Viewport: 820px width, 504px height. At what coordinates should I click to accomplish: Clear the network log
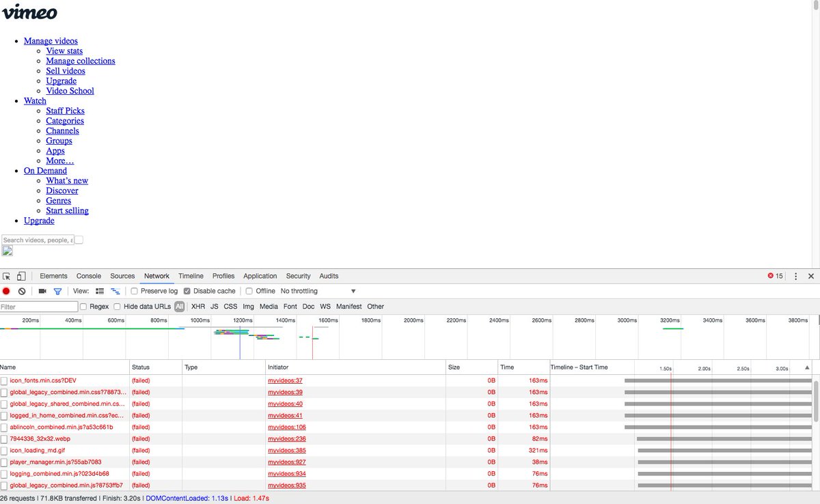(x=22, y=291)
